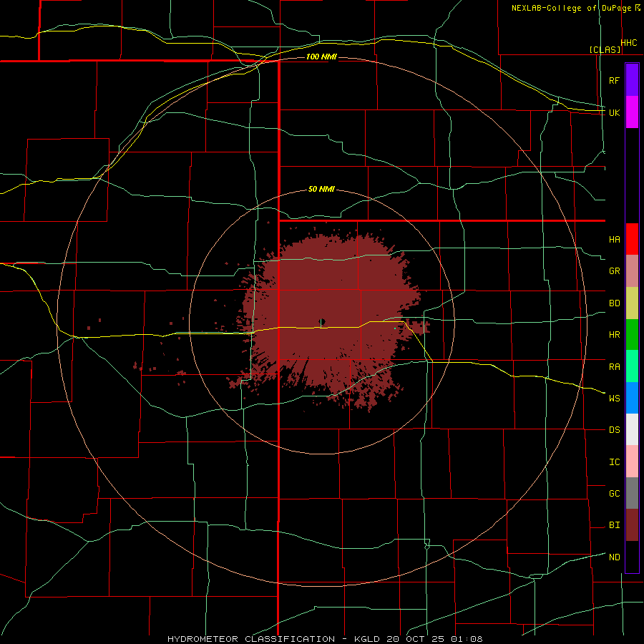Click the BD legend label
The image size is (644, 644).
coord(614,303)
